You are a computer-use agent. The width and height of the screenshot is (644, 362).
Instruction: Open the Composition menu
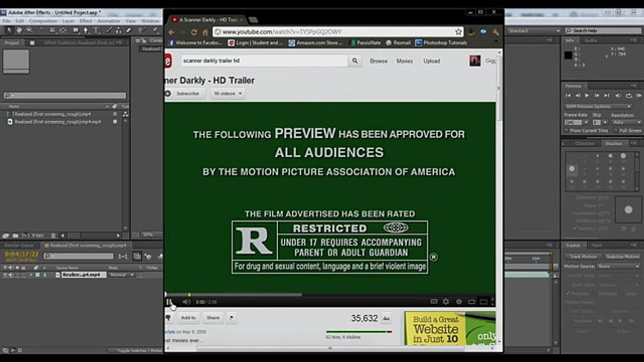43,21
